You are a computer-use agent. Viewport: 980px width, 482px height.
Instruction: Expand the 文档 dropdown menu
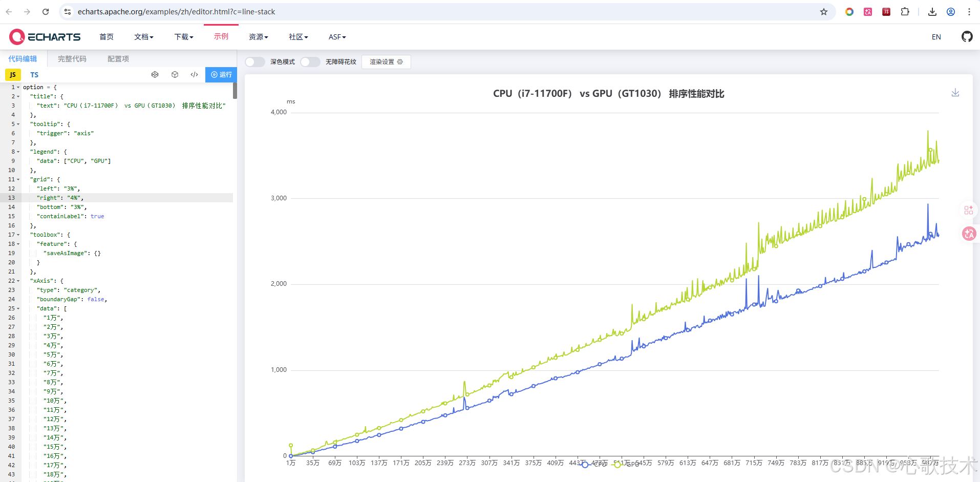pyautogui.click(x=144, y=37)
